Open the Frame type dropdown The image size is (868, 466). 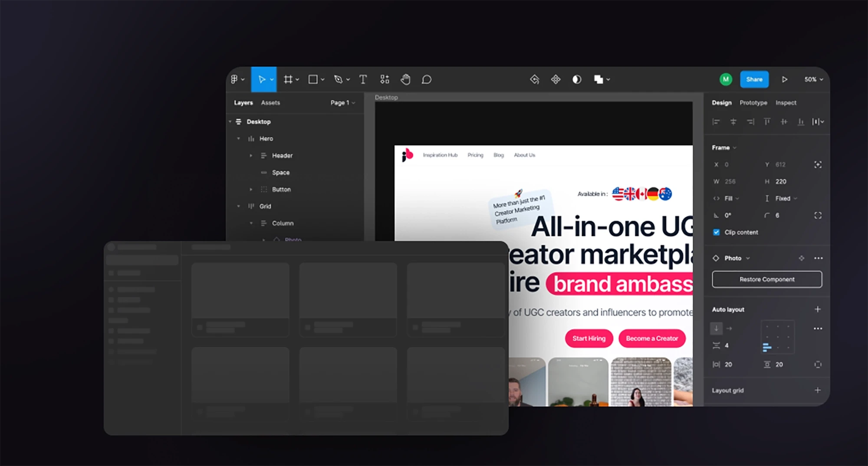[724, 148]
